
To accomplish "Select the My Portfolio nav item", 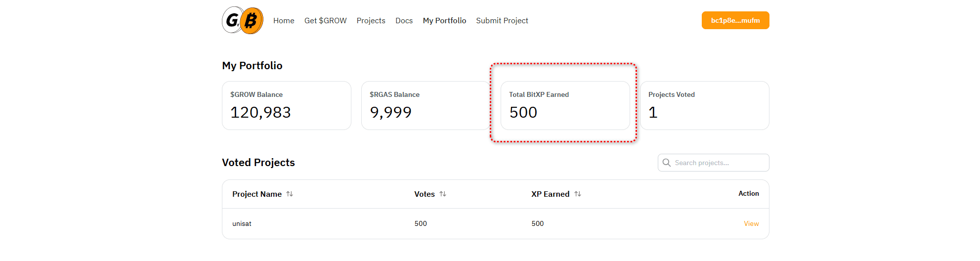I will click(445, 20).
